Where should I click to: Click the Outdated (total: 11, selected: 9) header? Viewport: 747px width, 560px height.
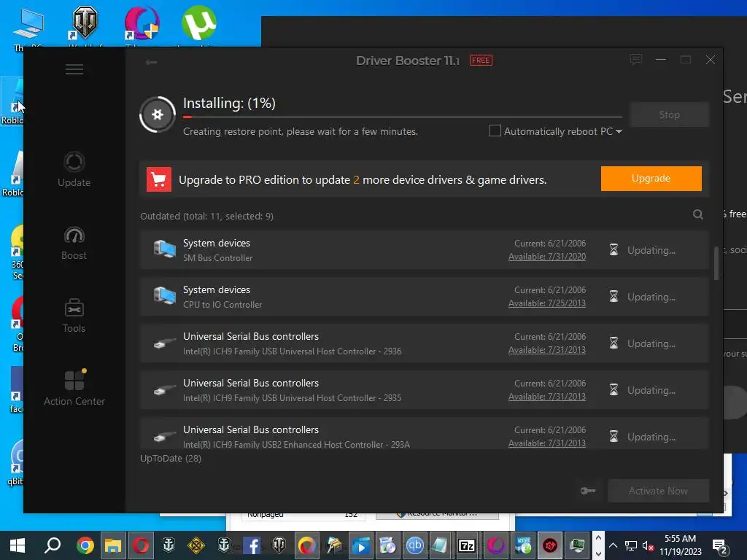(x=206, y=216)
